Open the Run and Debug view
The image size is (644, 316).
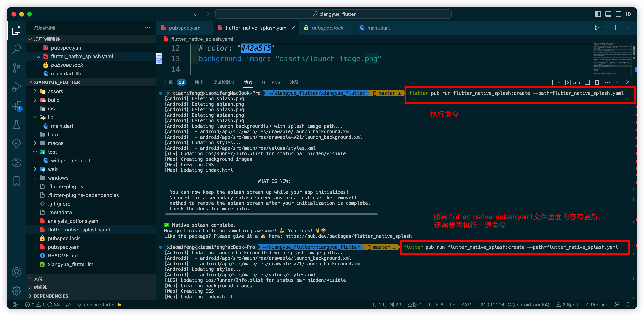(17, 87)
